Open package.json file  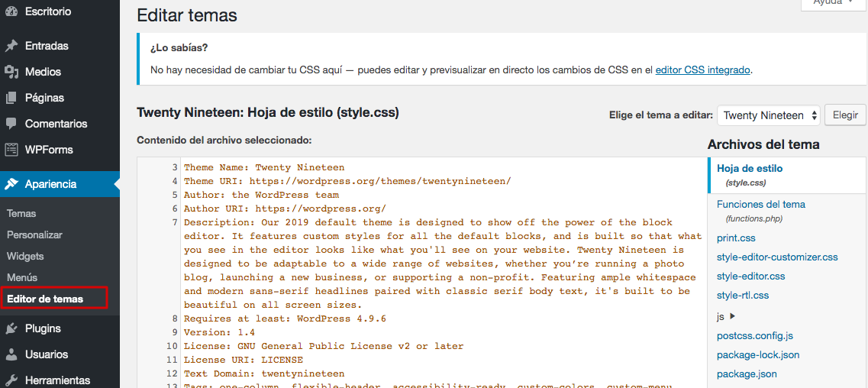coord(746,374)
